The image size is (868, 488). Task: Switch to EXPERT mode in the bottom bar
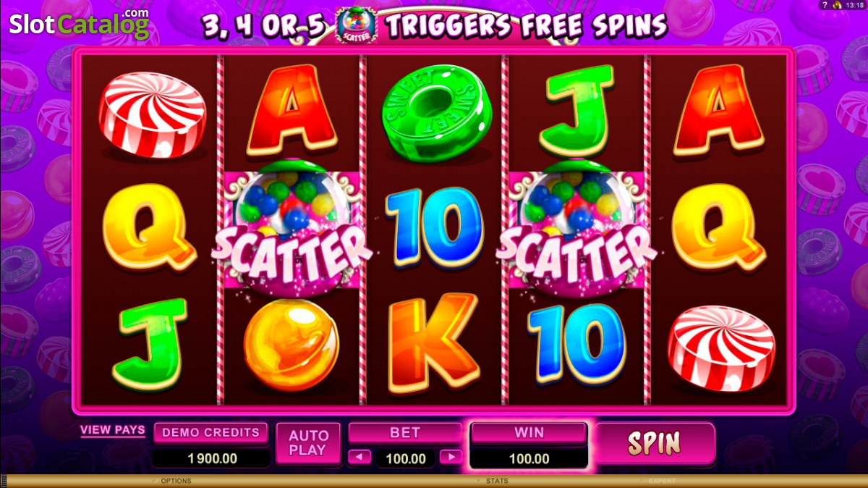pos(663,481)
